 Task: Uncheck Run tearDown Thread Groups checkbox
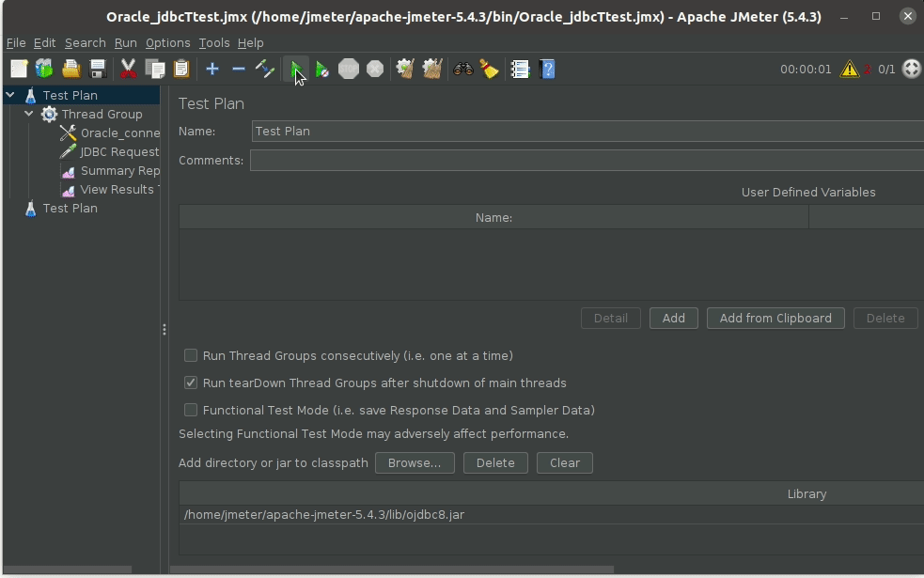point(190,383)
